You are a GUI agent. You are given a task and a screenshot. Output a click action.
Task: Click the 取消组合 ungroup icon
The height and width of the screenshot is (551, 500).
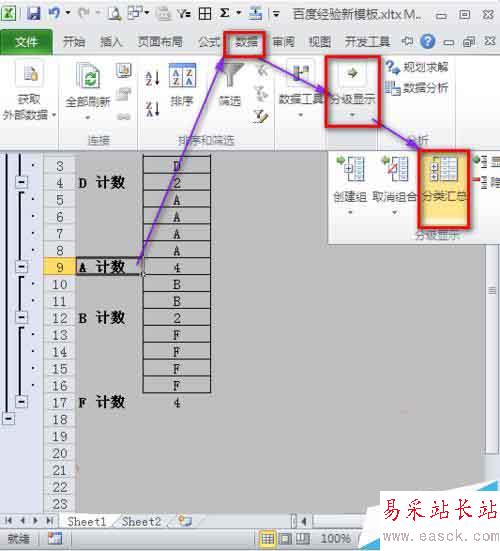395,169
